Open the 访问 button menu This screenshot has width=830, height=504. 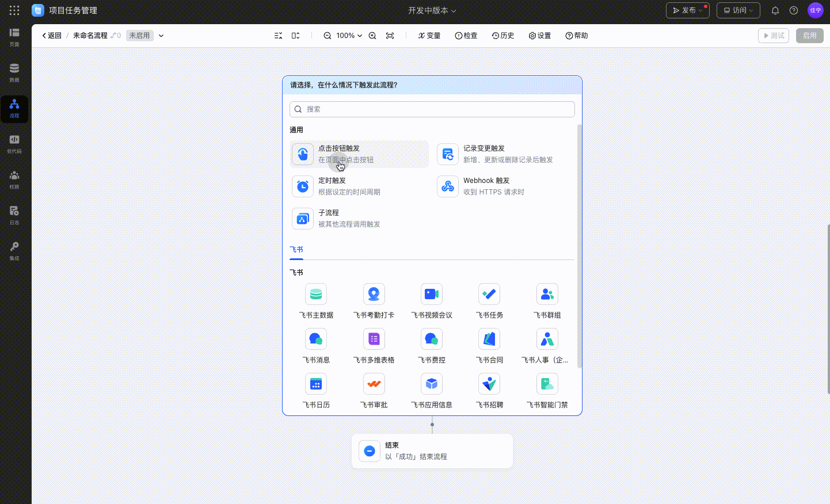coord(738,10)
